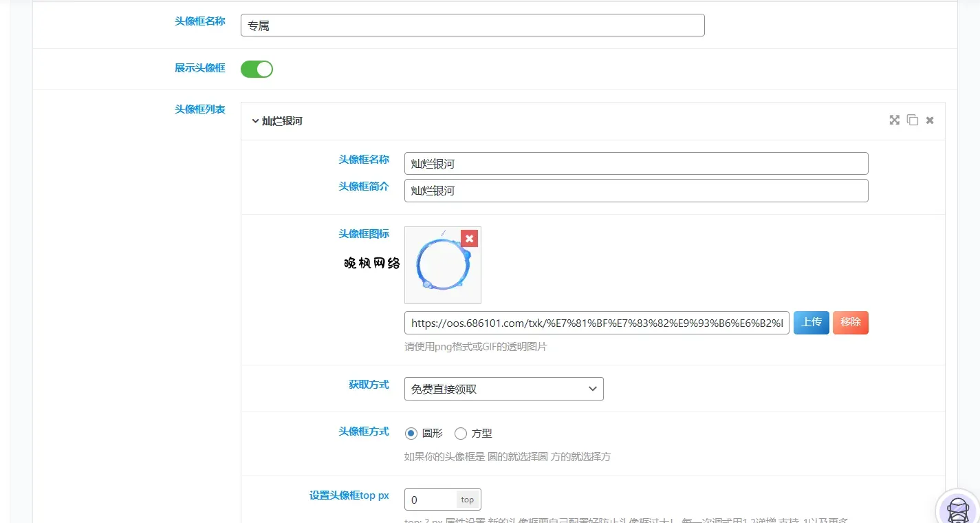Duplicate the 灿烂银河 avatar frame entry
980x523 pixels.
(912, 120)
